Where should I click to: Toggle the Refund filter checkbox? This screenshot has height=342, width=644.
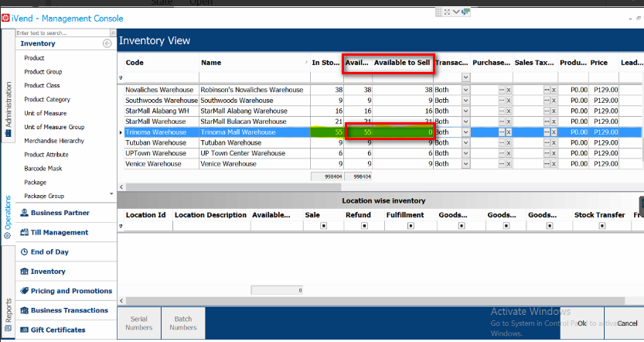click(x=364, y=226)
